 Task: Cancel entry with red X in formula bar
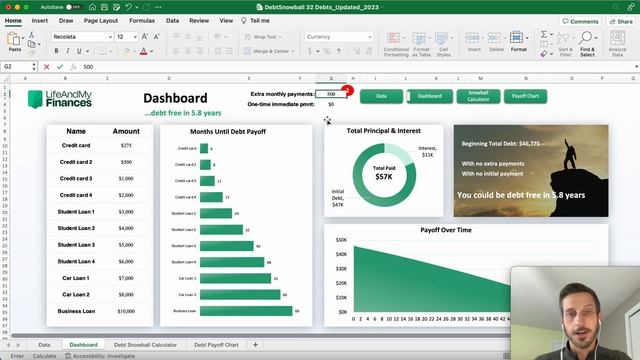pos(47,67)
